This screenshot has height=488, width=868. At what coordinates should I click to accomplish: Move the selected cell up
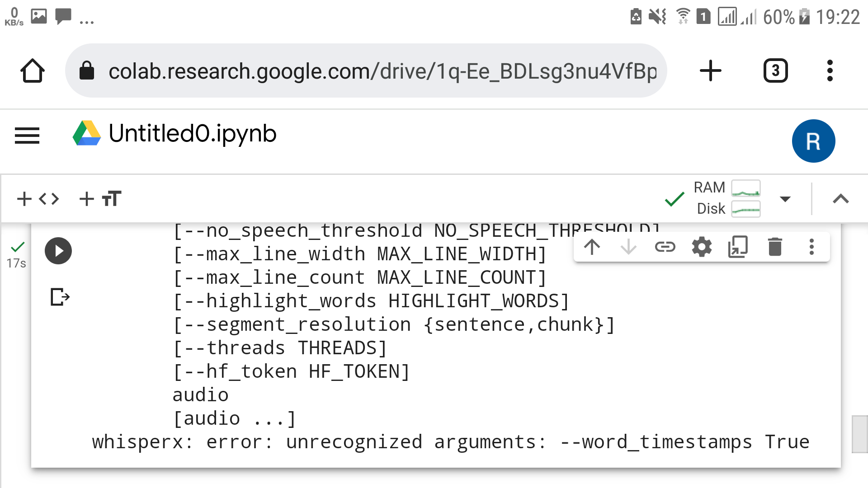(592, 247)
